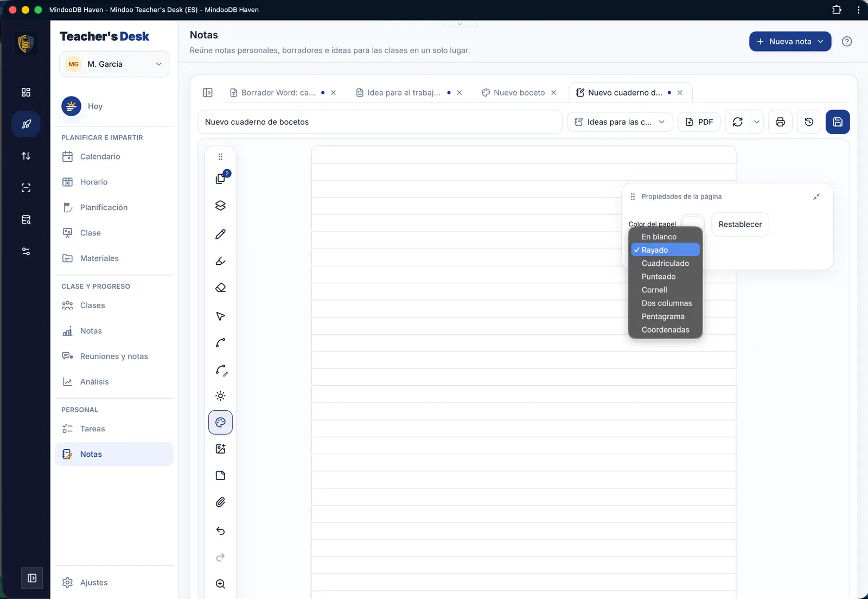
Task: Expand the M. García account dropdown
Action: click(x=114, y=64)
